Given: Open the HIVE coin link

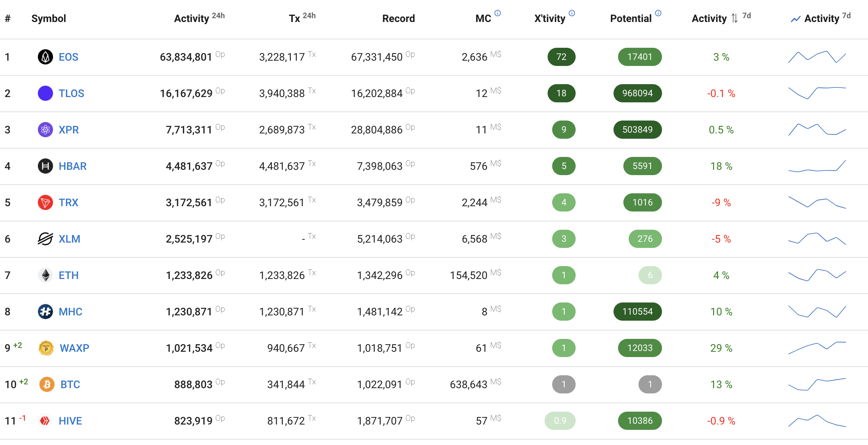Looking at the screenshot, I should (70, 421).
